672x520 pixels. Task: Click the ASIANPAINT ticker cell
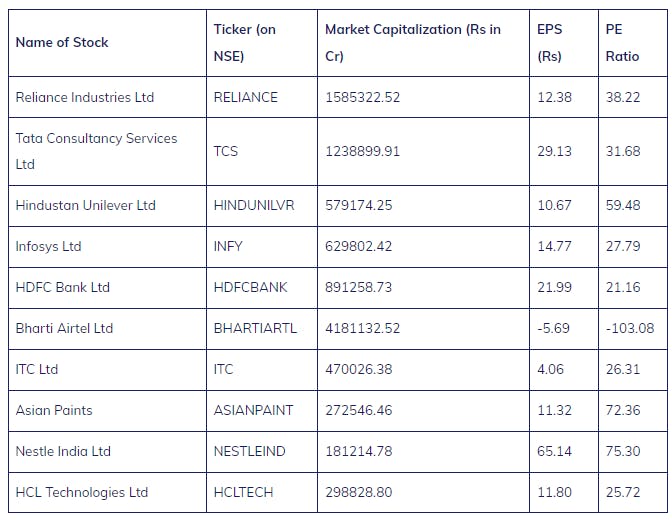click(253, 410)
